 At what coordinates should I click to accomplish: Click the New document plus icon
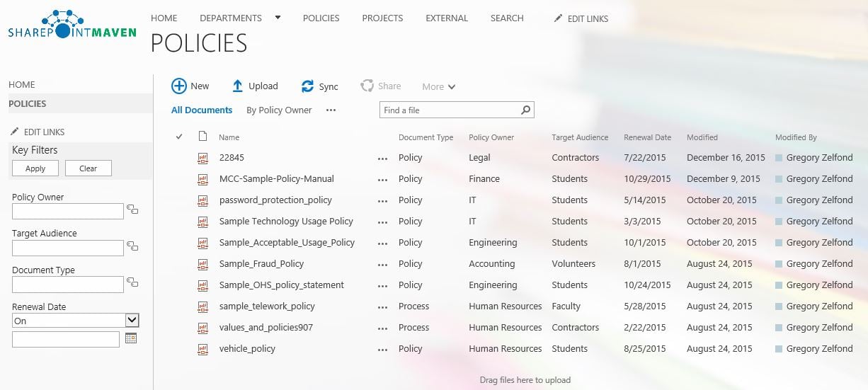(x=179, y=86)
